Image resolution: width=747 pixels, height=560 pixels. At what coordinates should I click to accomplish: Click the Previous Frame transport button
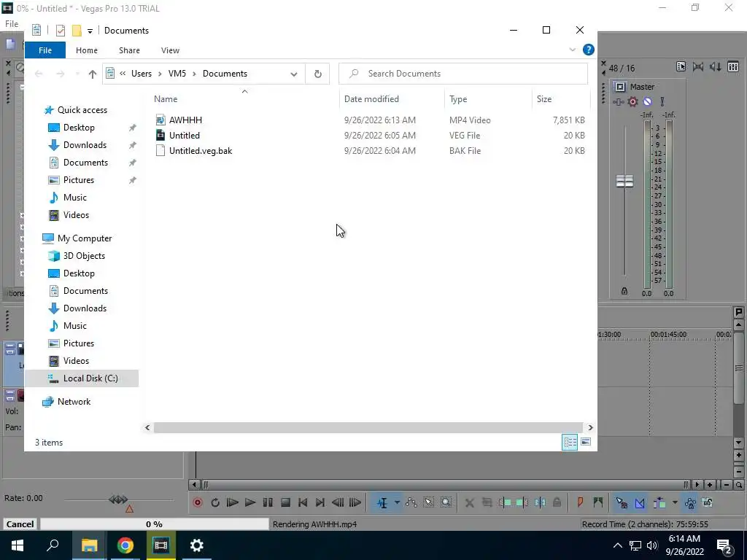pos(338,502)
